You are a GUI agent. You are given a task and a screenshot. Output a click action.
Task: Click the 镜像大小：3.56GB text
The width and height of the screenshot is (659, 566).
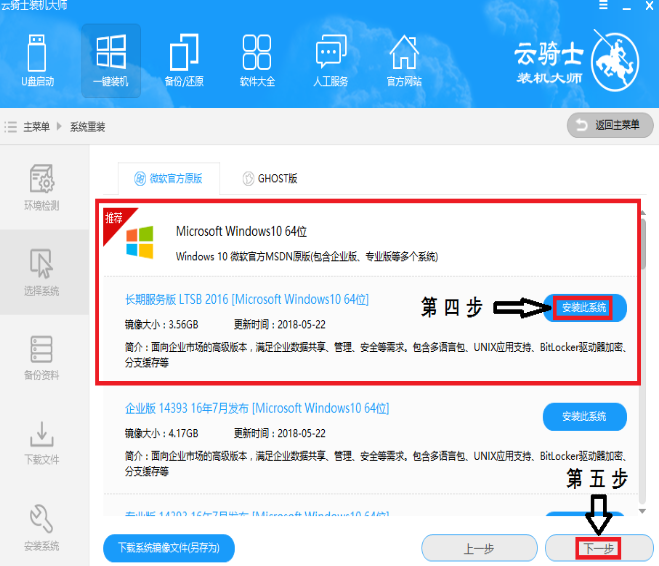[161, 324]
